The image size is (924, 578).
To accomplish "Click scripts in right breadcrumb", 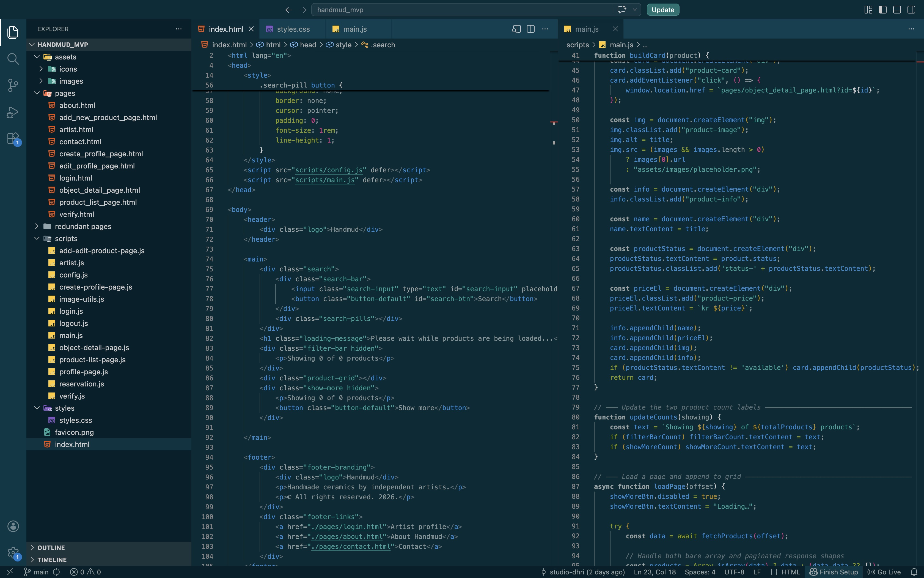I will coord(578,45).
